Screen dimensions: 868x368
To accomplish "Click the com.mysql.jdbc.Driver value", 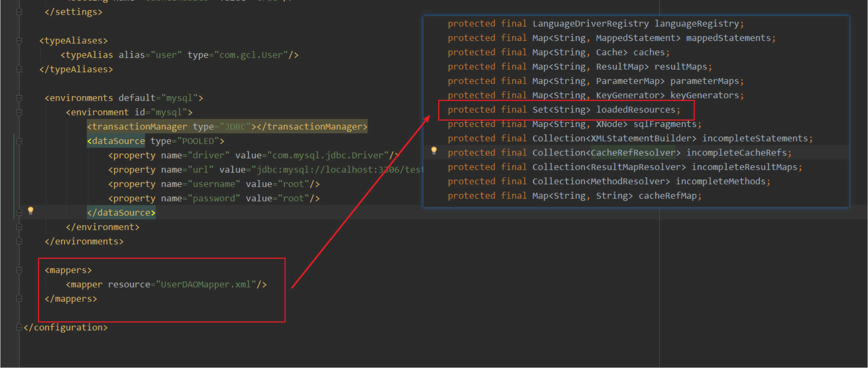I will pos(328,155).
